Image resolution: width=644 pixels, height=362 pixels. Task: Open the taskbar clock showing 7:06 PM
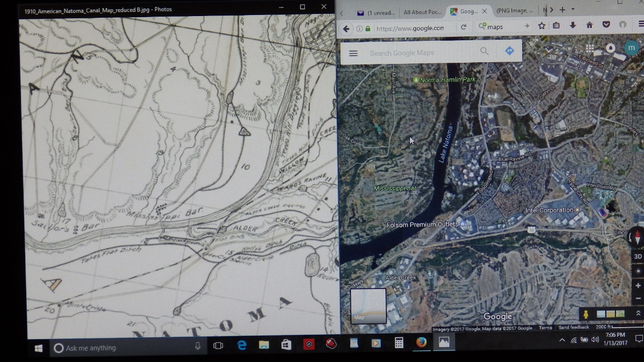click(x=616, y=338)
